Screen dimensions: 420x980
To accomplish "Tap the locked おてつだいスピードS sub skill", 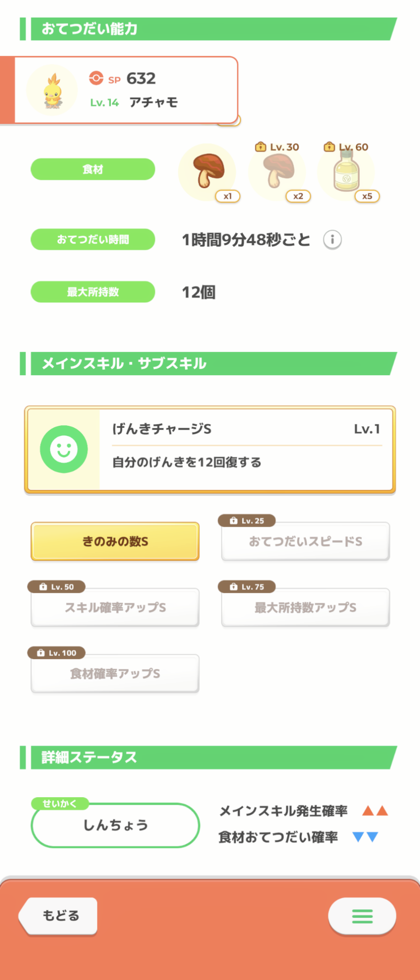I will (x=305, y=541).
